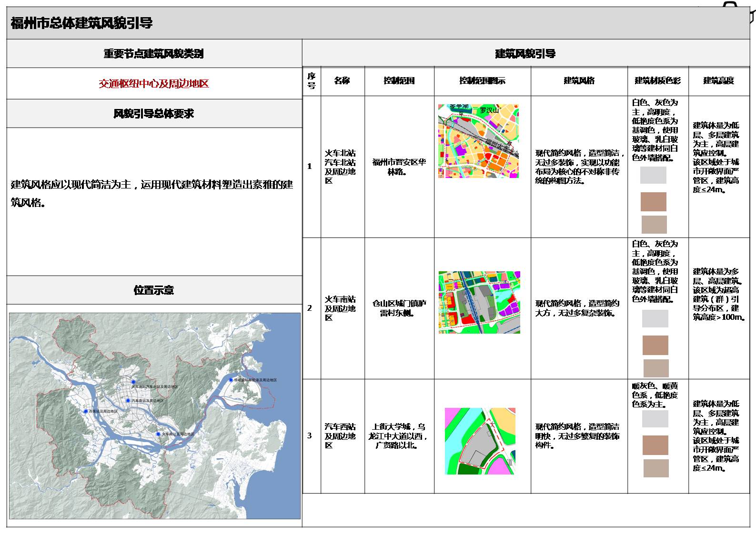The height and width of the screenshot is (534, 756).
Task: Open the row 1 火车北站 control range map
Action: coord(478,141)
